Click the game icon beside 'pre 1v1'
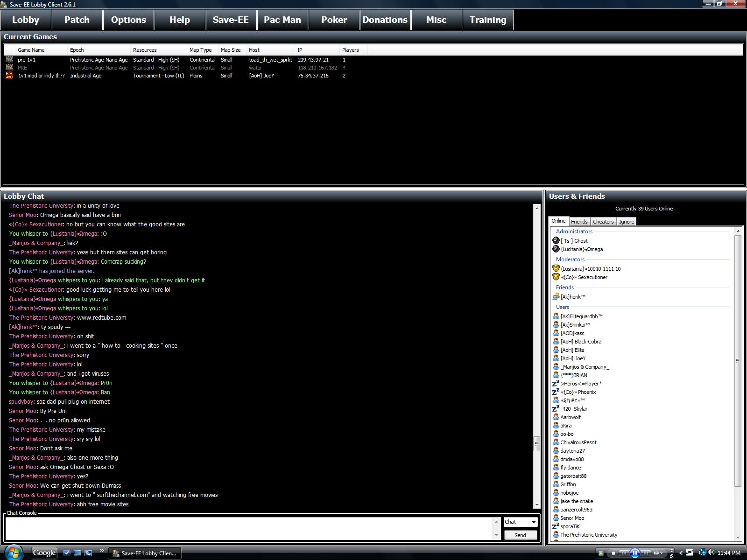This screenshot has height=560, width=747. coord(9,60)
